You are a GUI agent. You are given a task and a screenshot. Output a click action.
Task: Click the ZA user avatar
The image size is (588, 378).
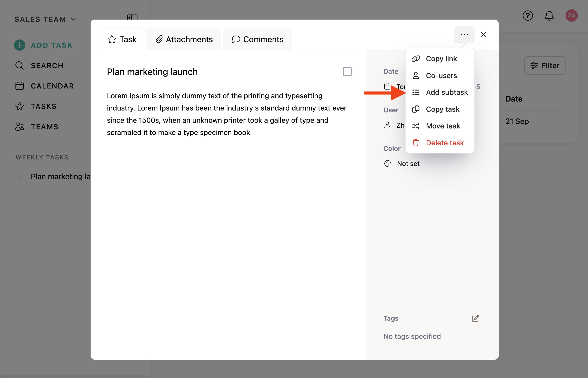pyautogui.click(x=571, y=16)
